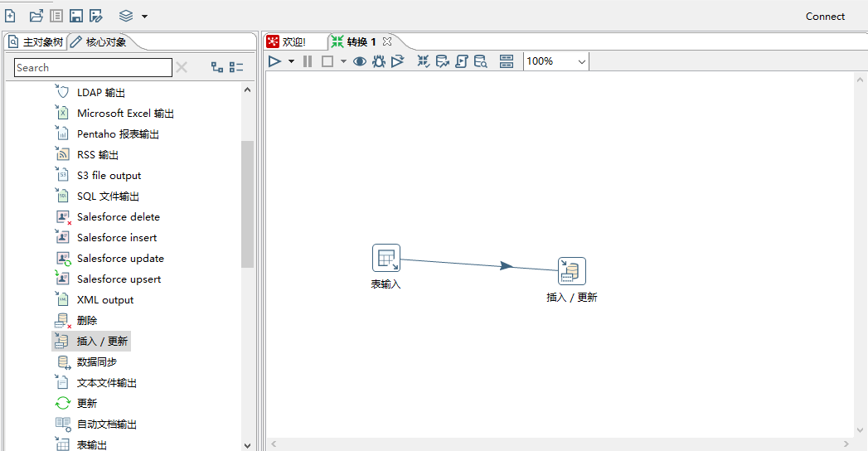Screen dimensions: 868x451
Task: Click the Explore database icon
Action: click(x=481, y=61)
